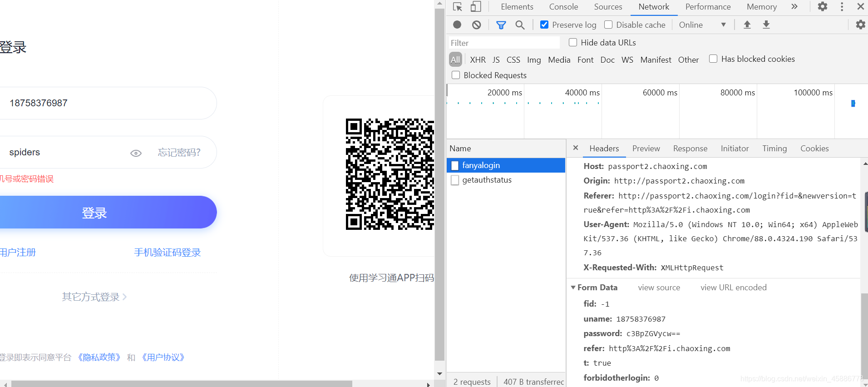868x387 pixels.
Task: Click view URL encoded link
Action: pyautogui.click(x=733, y=288)
